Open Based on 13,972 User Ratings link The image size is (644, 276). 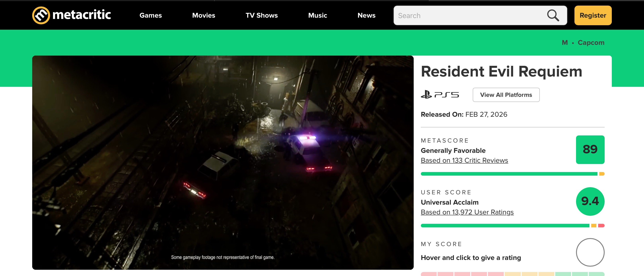tap(467, 212)
